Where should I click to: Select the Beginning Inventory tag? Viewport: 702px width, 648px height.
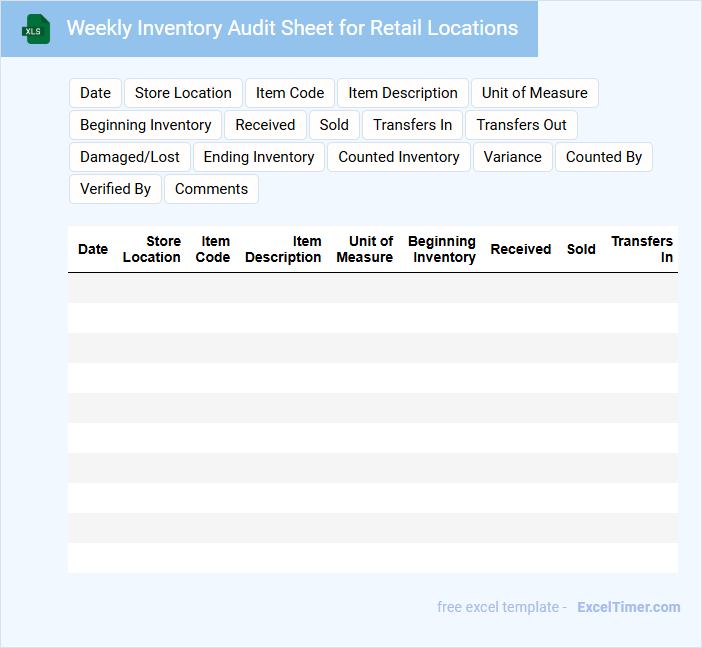point(145,125)
